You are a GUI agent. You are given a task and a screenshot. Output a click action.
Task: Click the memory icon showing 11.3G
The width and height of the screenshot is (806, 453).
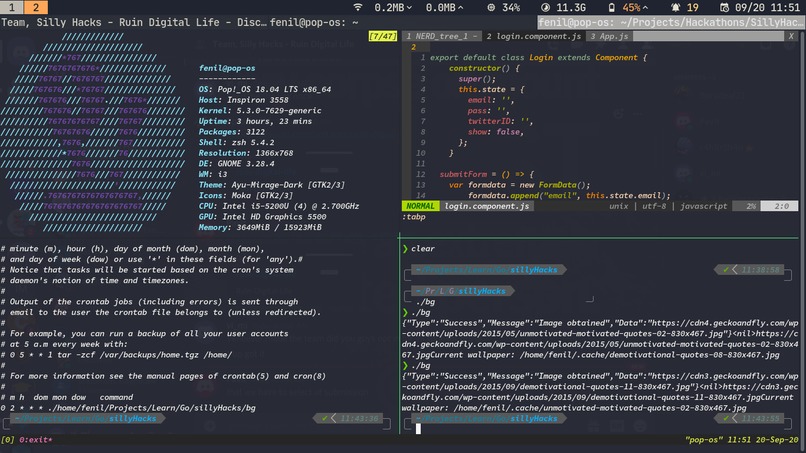coord(545,7)
